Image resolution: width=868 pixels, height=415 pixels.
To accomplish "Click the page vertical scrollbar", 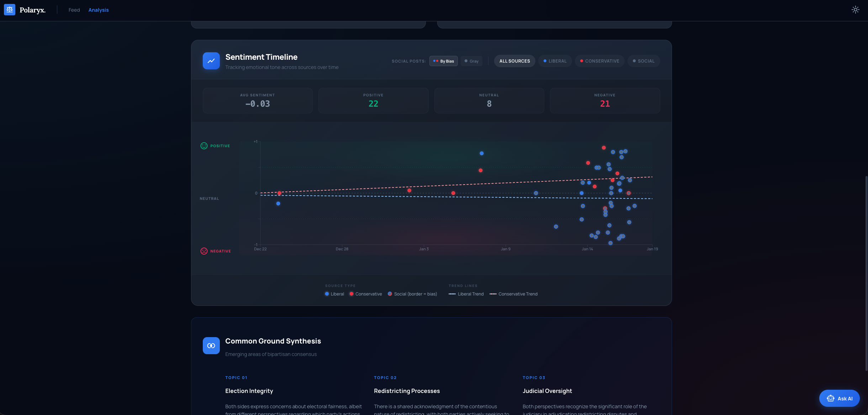I will click(866, 273).
